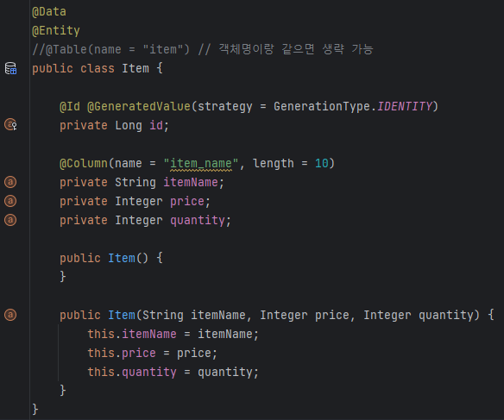Click the strategy attribute in @GeneratedValue
This screenshot has height=420, width=504.
click(225, 106)
